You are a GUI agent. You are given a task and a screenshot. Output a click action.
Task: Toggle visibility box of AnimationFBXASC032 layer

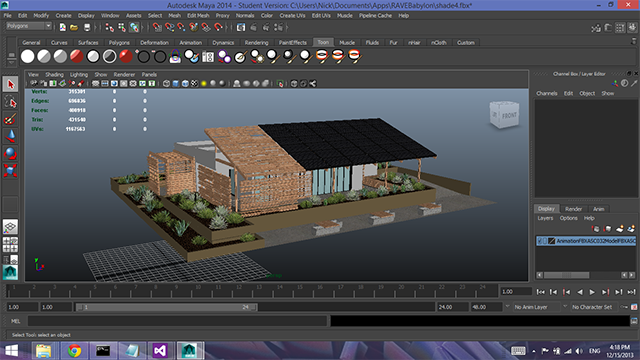point(540,241)
